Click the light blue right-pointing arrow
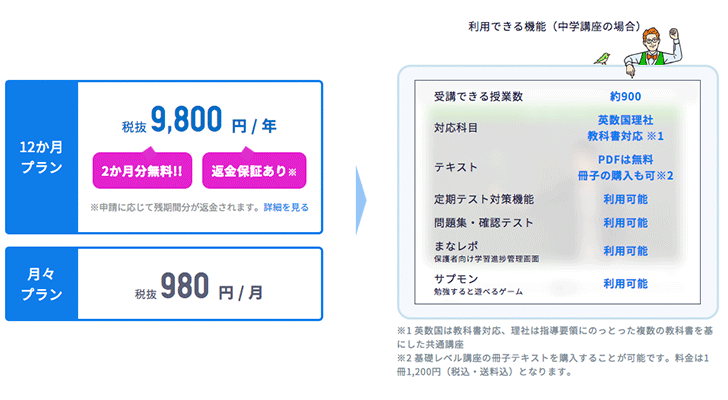728x400 pixels. point(361,200)
